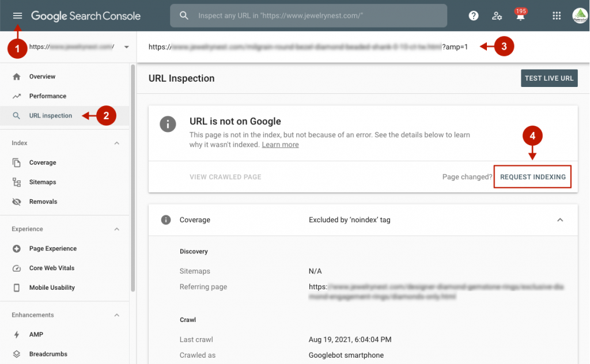Click the Inspect any URL search field

coord(317,16)
